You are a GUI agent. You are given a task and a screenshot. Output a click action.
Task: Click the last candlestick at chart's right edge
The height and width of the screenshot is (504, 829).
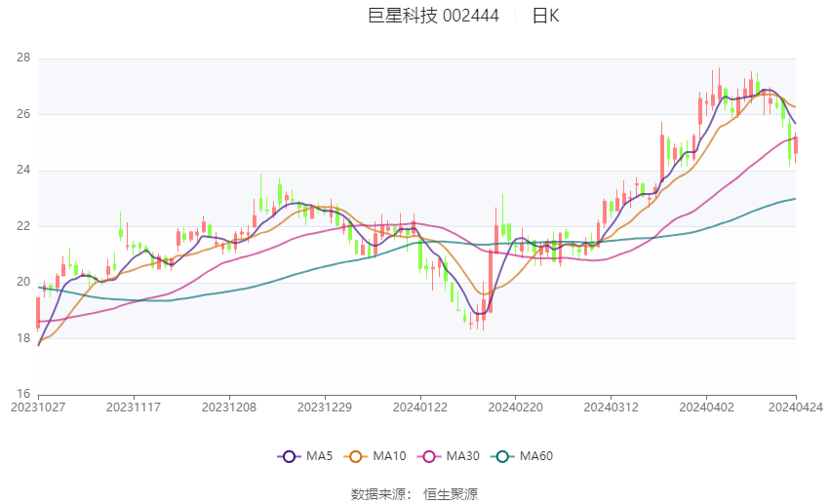pos(796,145)
